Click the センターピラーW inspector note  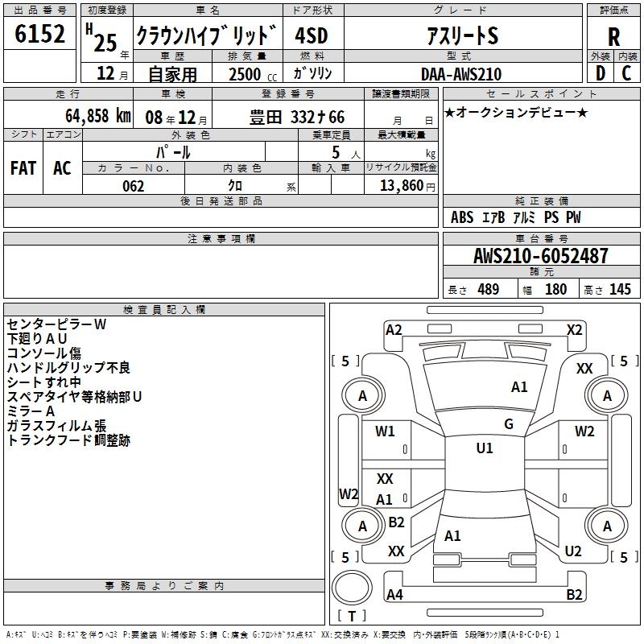click(56, 324)
